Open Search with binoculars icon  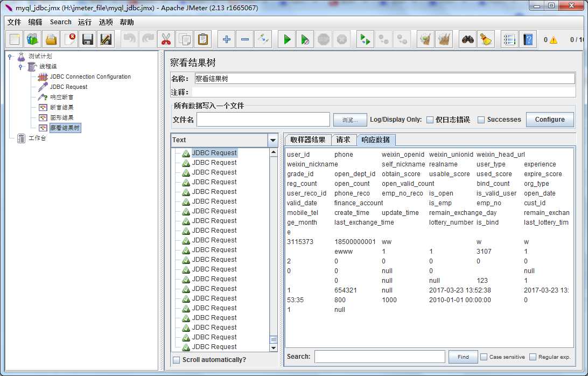click(x=467, y=39)
